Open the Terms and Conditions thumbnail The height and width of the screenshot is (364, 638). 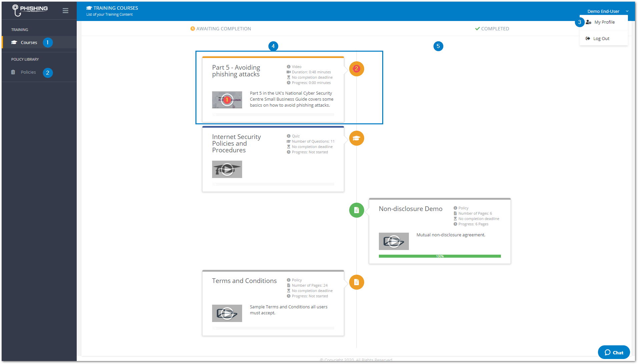pos(227,313)
